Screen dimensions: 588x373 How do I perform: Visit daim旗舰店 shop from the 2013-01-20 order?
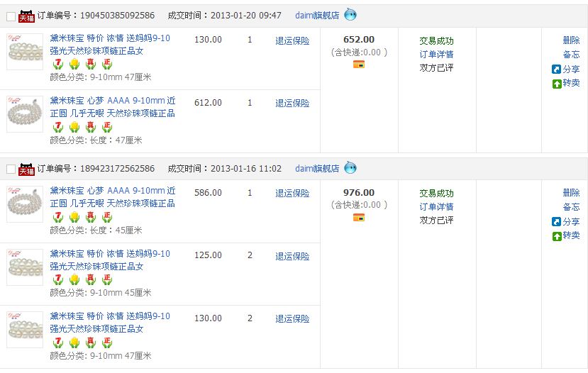(x=317, y=16)
